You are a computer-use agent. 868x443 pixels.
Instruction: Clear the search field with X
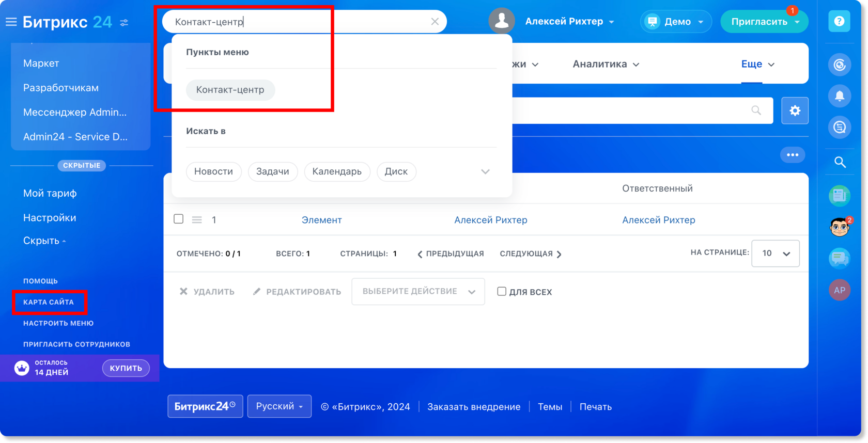click(435, 22)
